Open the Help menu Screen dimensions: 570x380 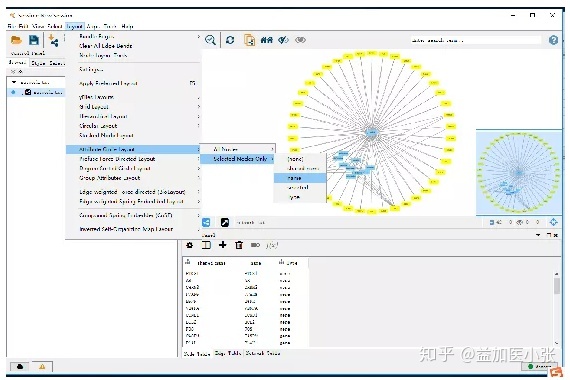click(127, 26)
